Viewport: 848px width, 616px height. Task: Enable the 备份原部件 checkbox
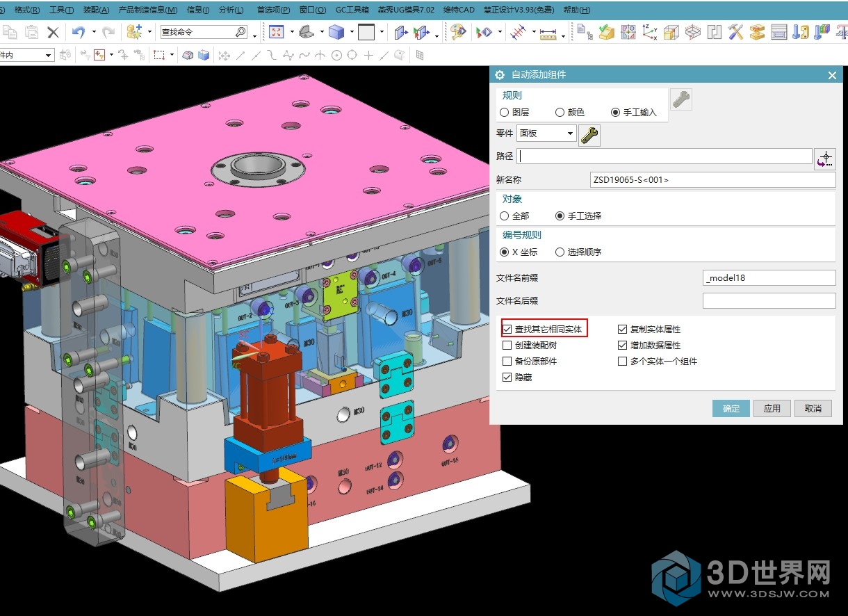[x=507, y=361]
